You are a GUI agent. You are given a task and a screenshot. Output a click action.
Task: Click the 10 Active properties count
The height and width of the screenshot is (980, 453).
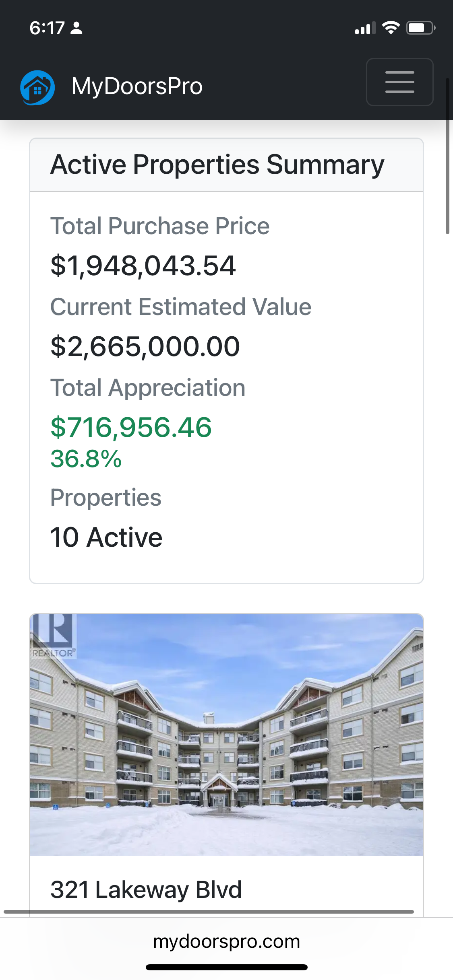tap(106, 537)
